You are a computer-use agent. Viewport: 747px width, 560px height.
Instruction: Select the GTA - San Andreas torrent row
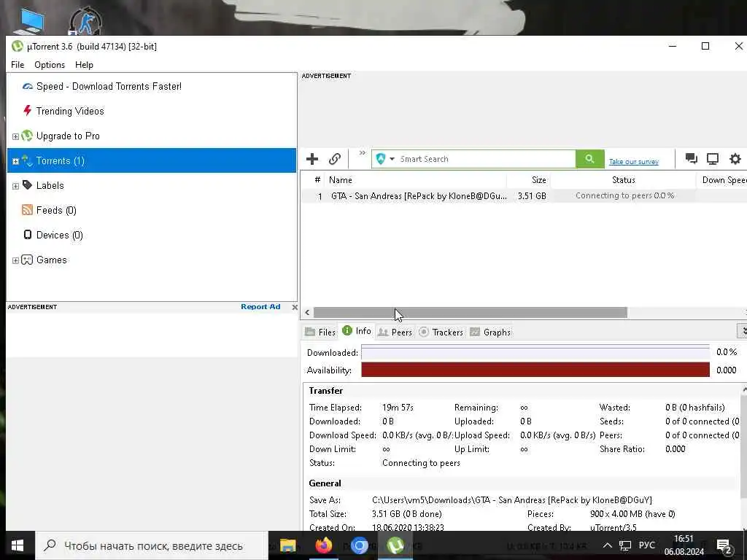(524, 195)
